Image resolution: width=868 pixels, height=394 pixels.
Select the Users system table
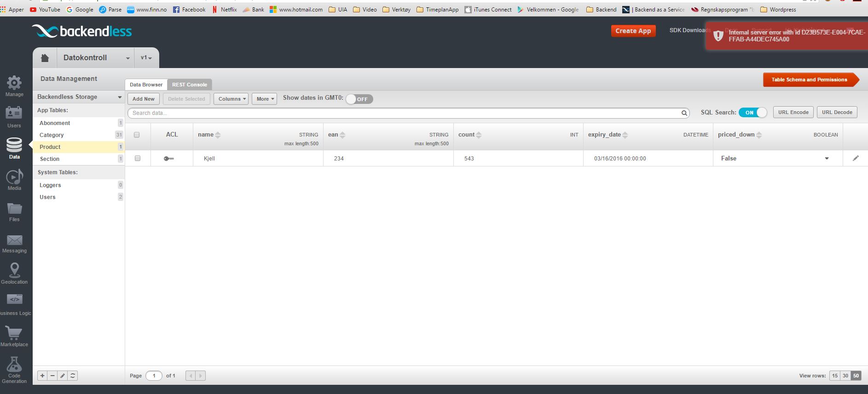(x=78, y=197)
